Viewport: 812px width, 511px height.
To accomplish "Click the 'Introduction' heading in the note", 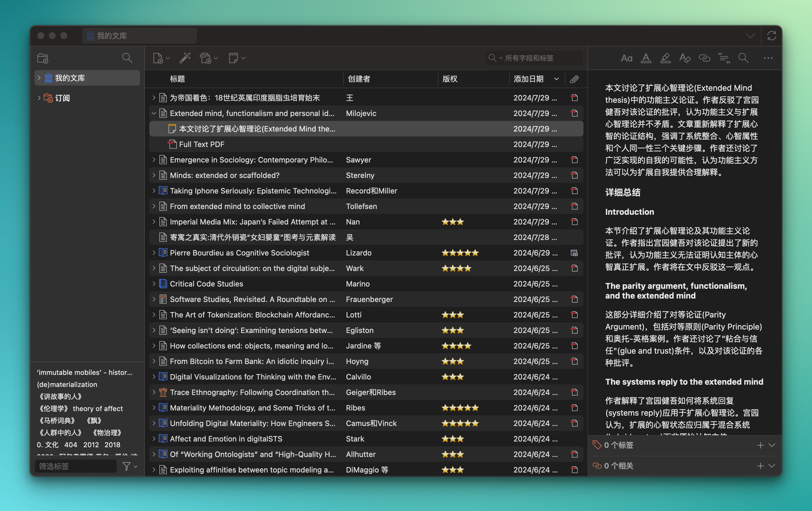I will click(x=629, y=212).
